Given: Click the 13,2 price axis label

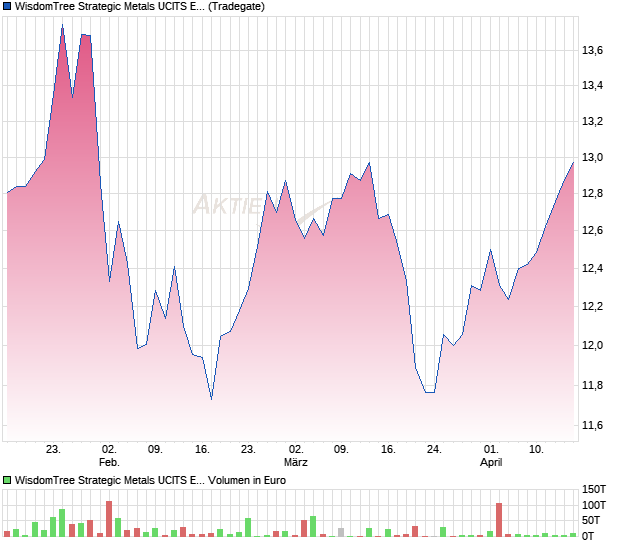Looking at the screenshot, I should click(x=592, y=121).
